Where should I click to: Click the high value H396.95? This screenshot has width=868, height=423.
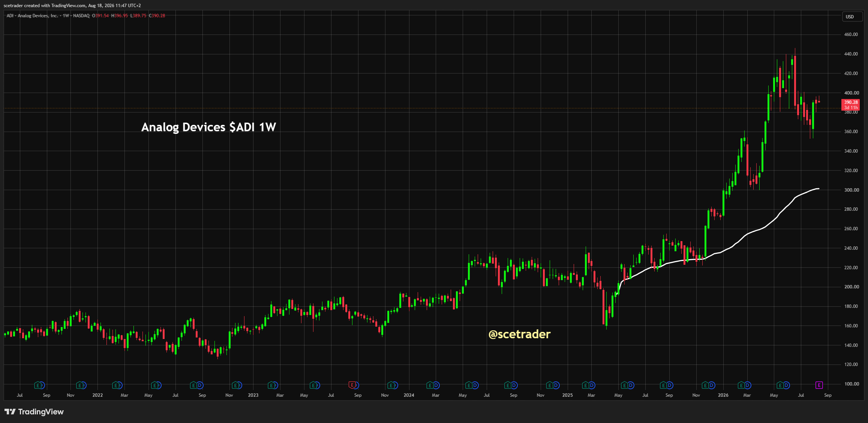[x=120, y=16]
